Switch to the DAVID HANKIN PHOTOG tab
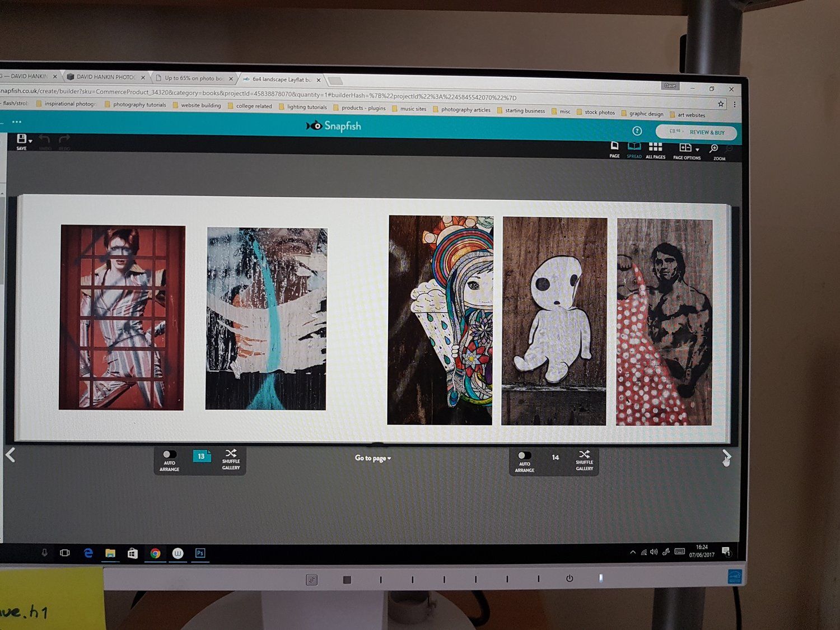Screen dimensions: 840x630 click(106, 77)
